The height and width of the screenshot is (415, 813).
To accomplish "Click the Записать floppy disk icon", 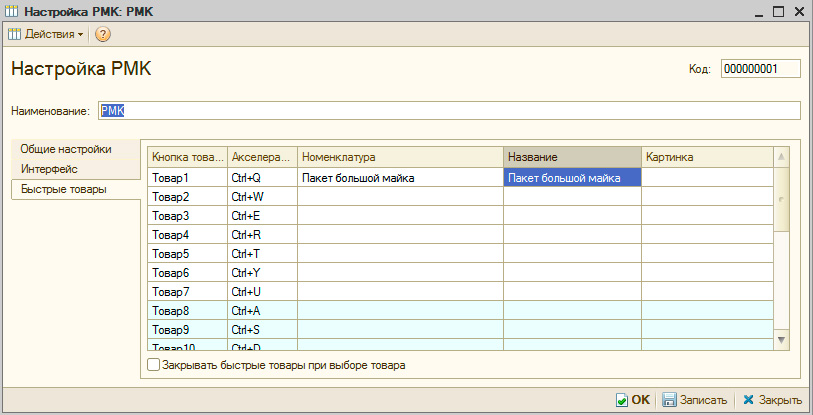I will (670, 399).
